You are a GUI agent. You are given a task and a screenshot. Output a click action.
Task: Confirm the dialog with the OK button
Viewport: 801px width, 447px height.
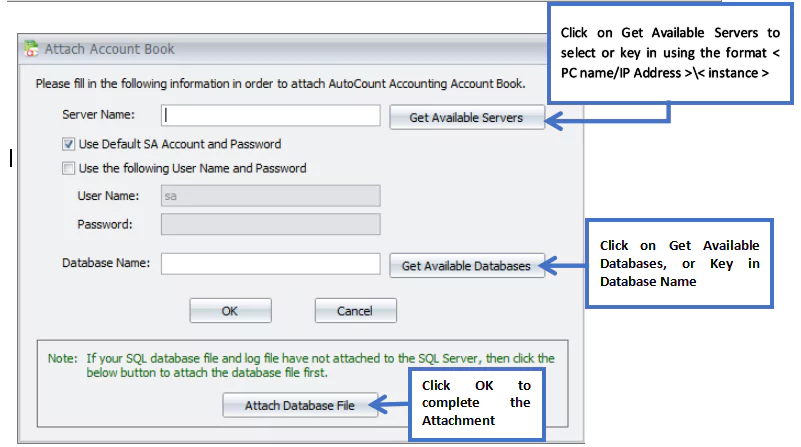(x=230, y=311)
